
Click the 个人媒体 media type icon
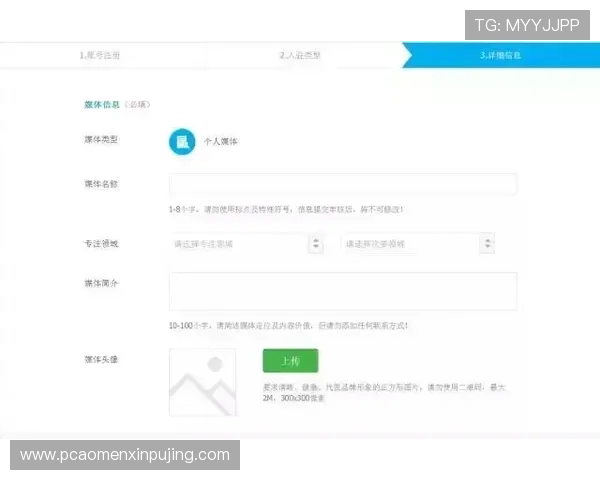pos(182,142)
